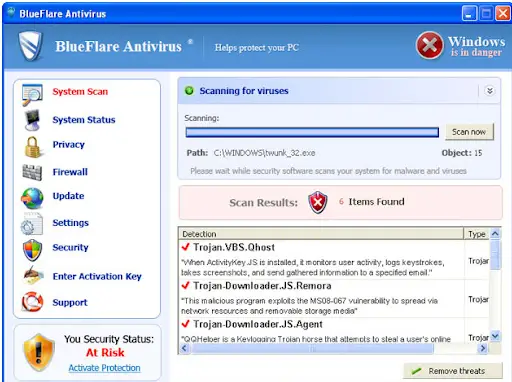The width and height of the screenshot is (512, 382).
Task: Open the Privacy padlock icon
Action: pos(33,147)
